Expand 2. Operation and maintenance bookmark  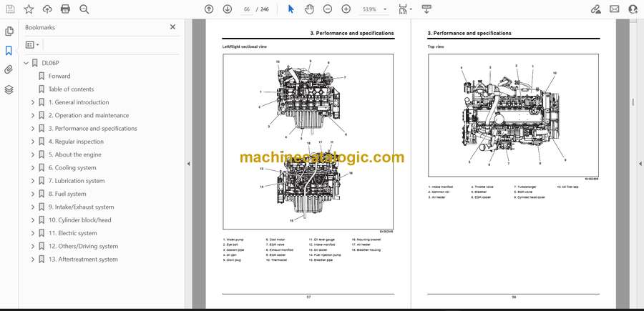(33, 115)
